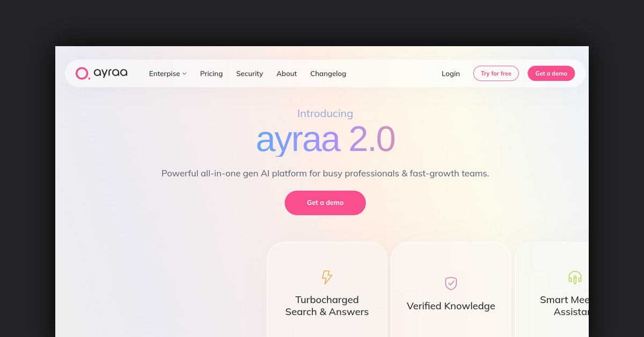Click the large Get a demo hero button
This screenshot has width=644, height=337.
[325, 203]
